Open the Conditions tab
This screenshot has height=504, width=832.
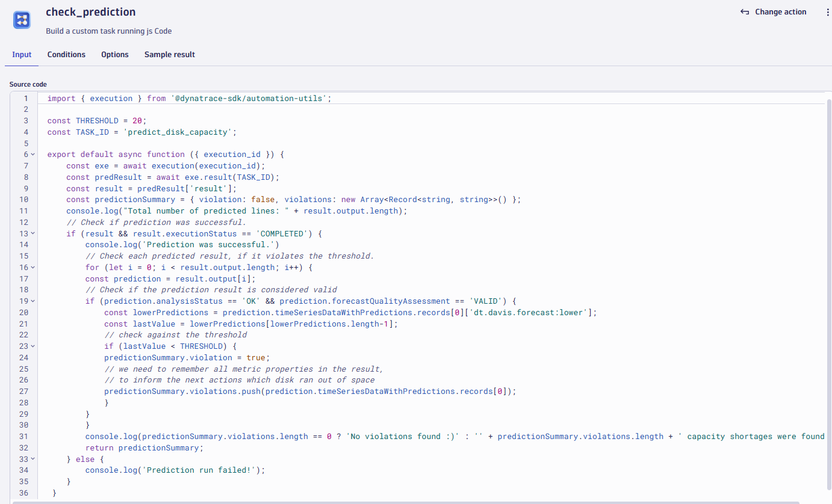pyautogui.click(x=66, y=55)
